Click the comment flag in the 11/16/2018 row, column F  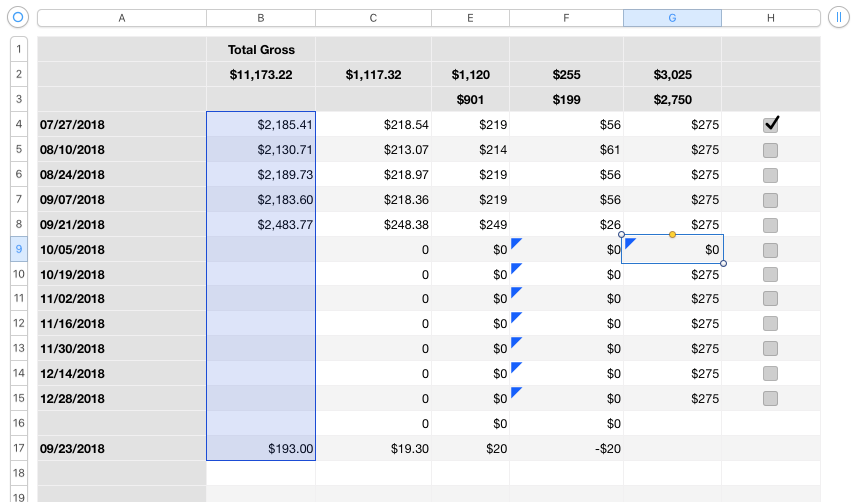pyautogui.click(x=516, y=318)
